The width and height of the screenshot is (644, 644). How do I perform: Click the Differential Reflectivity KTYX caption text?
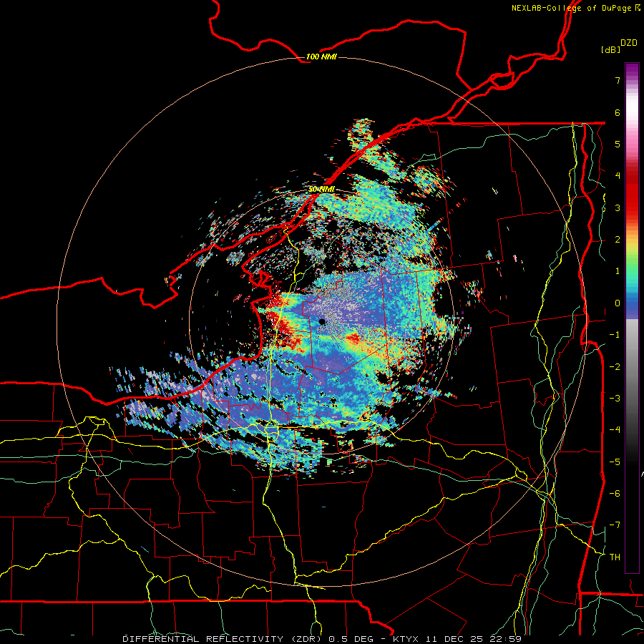[x=322, y=639]
